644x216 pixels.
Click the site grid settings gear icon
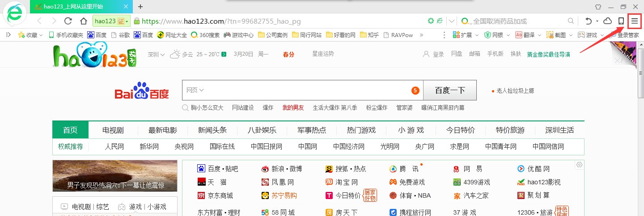coord(580,165)
